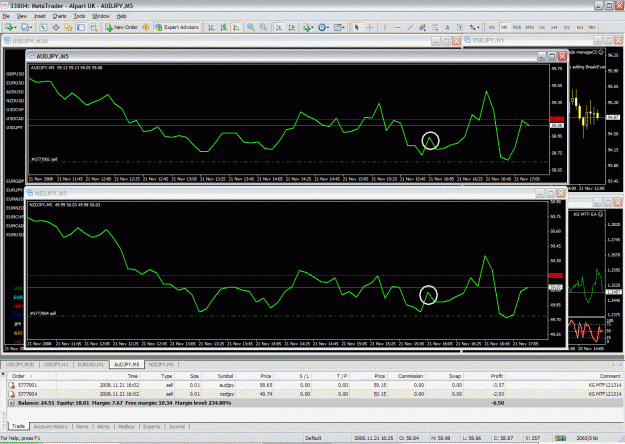Open the File menu
This screenshot has width=625, height=444.
[6, 16]
